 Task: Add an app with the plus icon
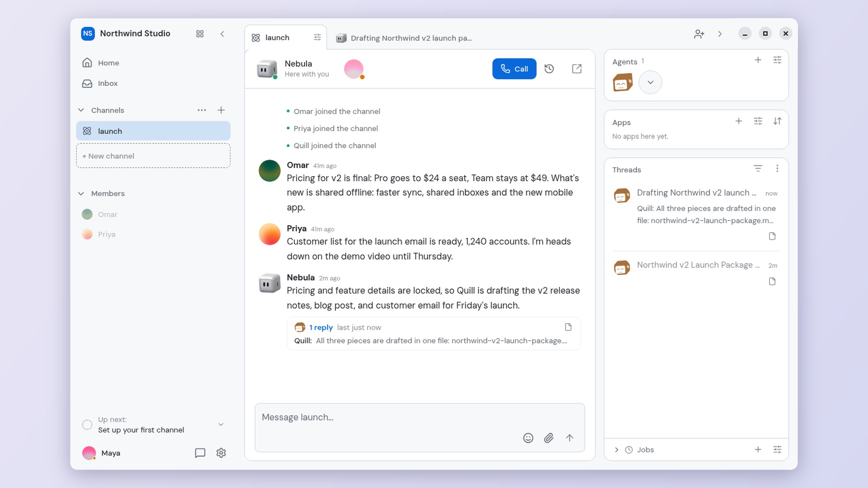[x=739, y=121]
